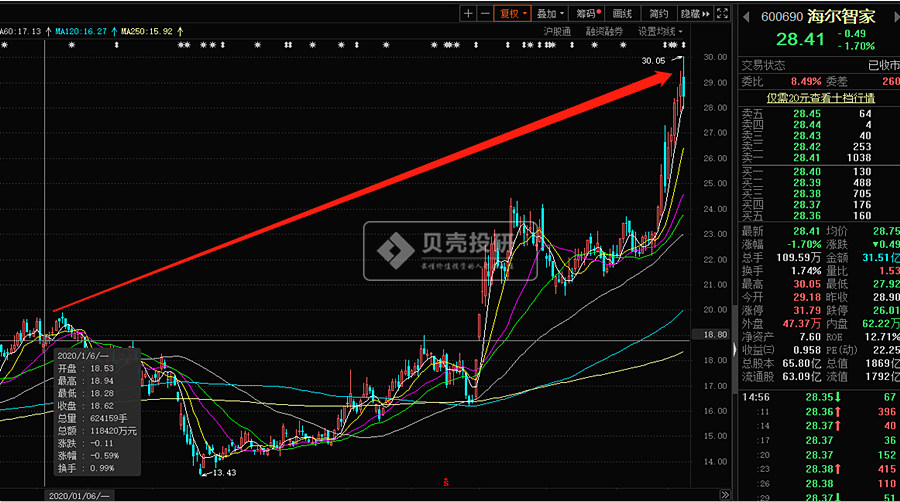Open 复权 price adjustment dropdown
This screenshot has height=502, width=900.
[x=513, y=13]
